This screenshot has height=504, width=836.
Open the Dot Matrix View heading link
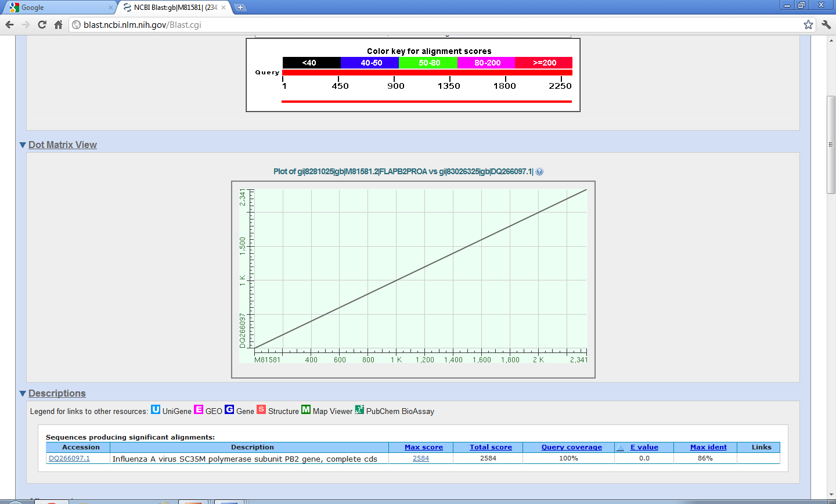(x=63, y=145)
